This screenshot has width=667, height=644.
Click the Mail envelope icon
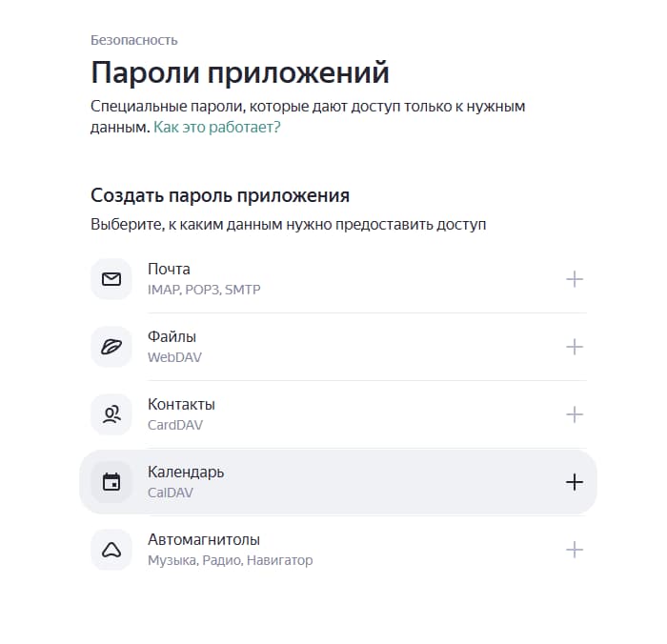coord(111,279)
